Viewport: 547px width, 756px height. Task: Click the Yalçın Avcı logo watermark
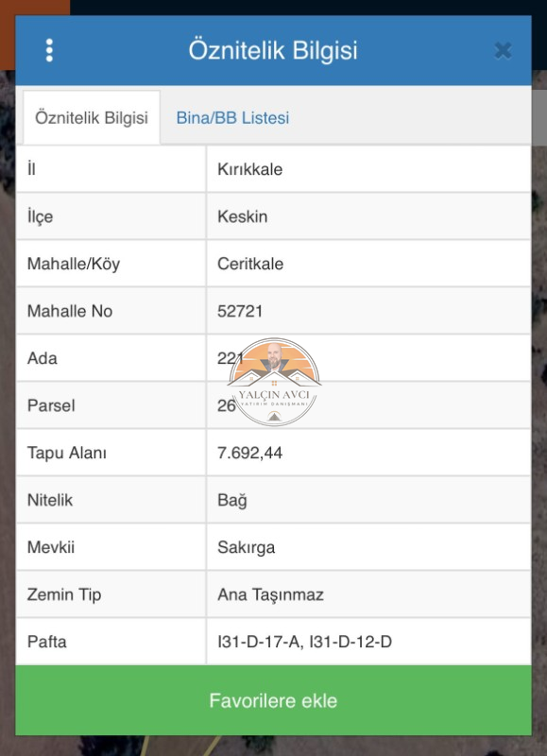[x=274, y=383]
